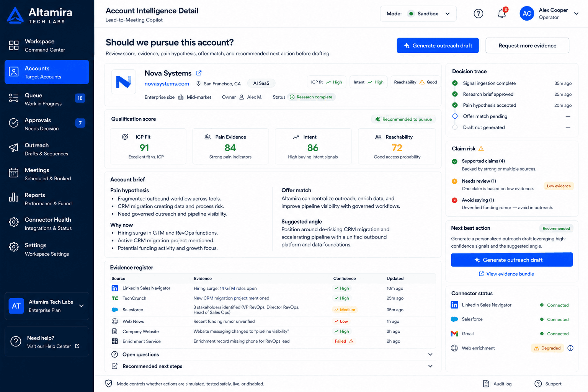Click the Medium confidence badge for Salesforce
This screenshot has height=392, width=588.
(x=345, y=310)
